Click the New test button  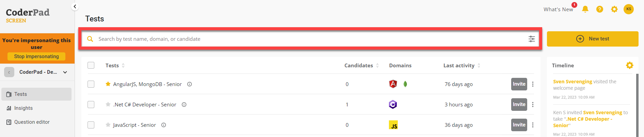point(592,39)
